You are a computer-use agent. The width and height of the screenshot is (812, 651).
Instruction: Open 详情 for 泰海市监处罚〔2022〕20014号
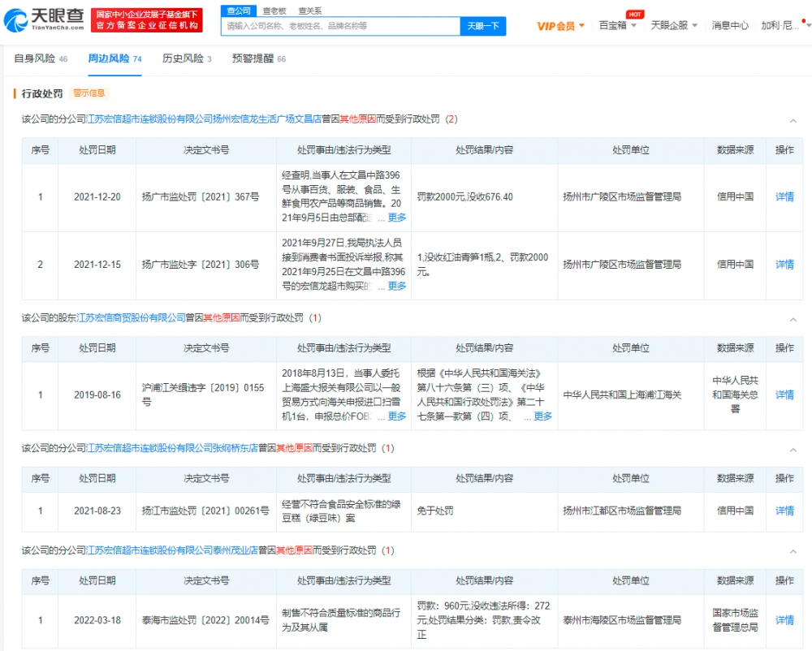pyautogui.click(x=784, y=620)
